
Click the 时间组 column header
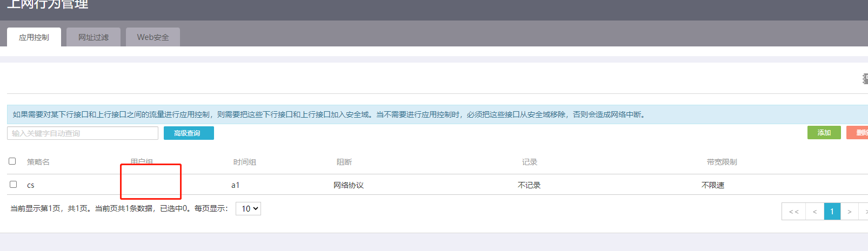pyautogui.click(x=245, y=162)
